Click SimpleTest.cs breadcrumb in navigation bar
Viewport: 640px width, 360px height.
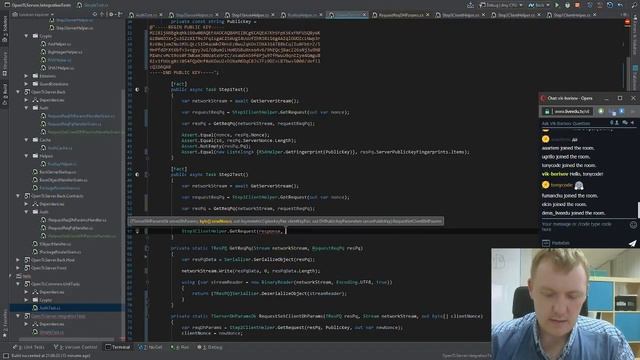pos(93,5)
